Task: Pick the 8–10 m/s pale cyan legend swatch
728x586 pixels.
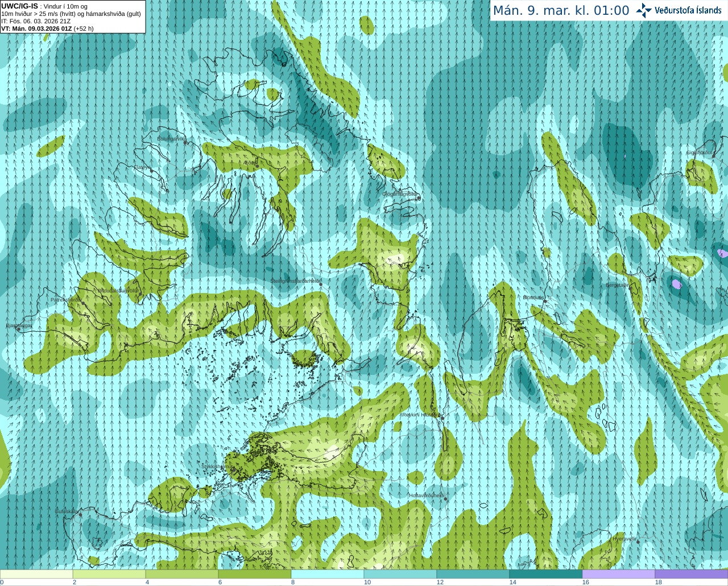Action: (328, 574)
